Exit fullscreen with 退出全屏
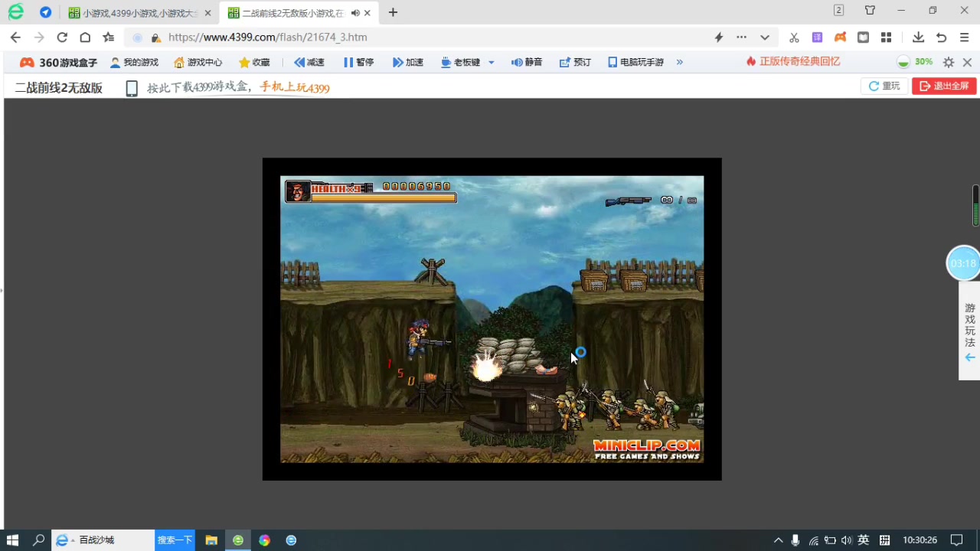The image size is (980, 551). click(x=944, y=86)
